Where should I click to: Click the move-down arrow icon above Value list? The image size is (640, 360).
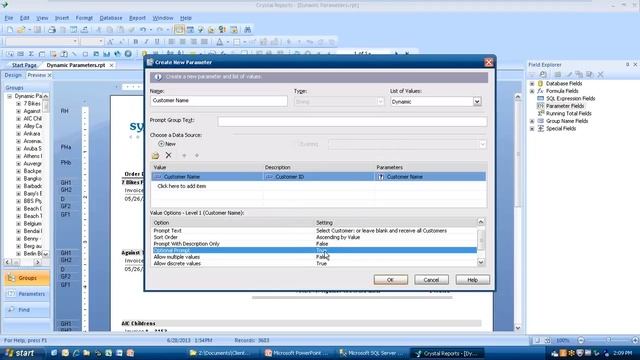[197, 156]
